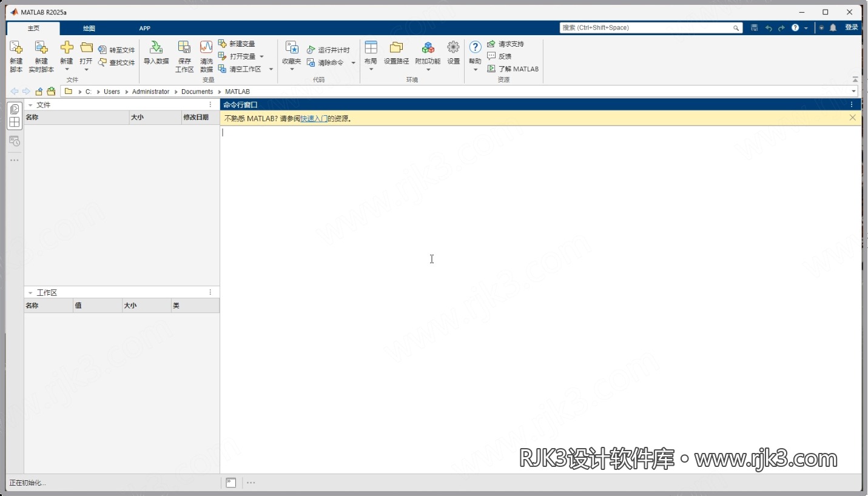The width and height of the screenshot is (868, 496).
Task: Click the Administrator folder in path
Action: click(x=151, y=92)
